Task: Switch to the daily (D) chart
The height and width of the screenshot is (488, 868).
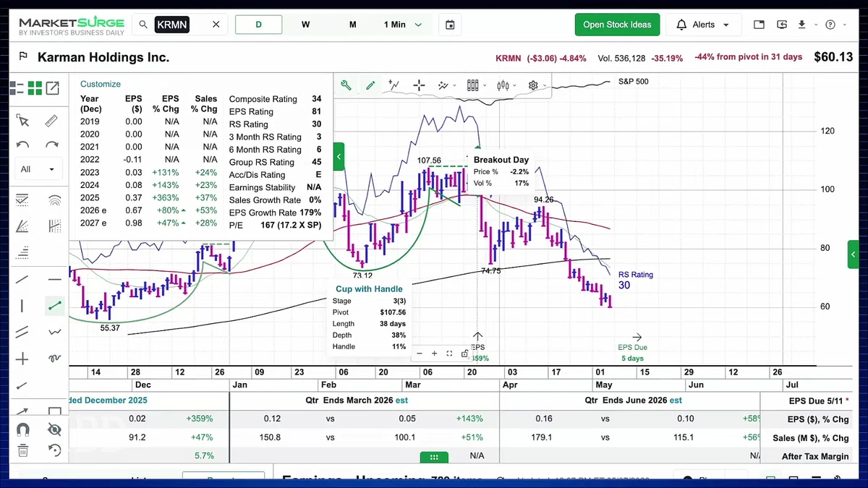Action: click(x=258, y=25)
